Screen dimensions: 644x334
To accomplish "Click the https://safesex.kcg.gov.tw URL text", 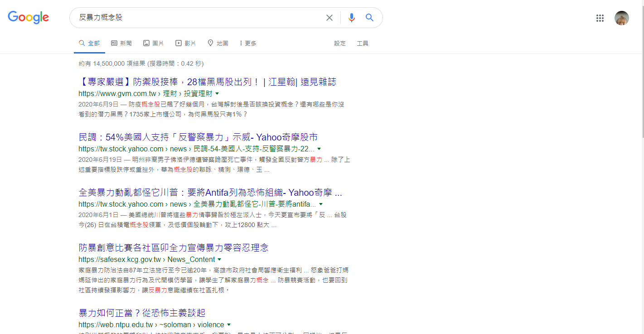I will (120, 260).
